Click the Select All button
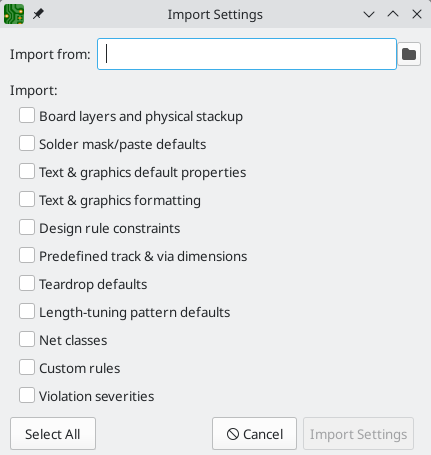The height and width of the screenshot is (455, 431). [x=53, y=434]
